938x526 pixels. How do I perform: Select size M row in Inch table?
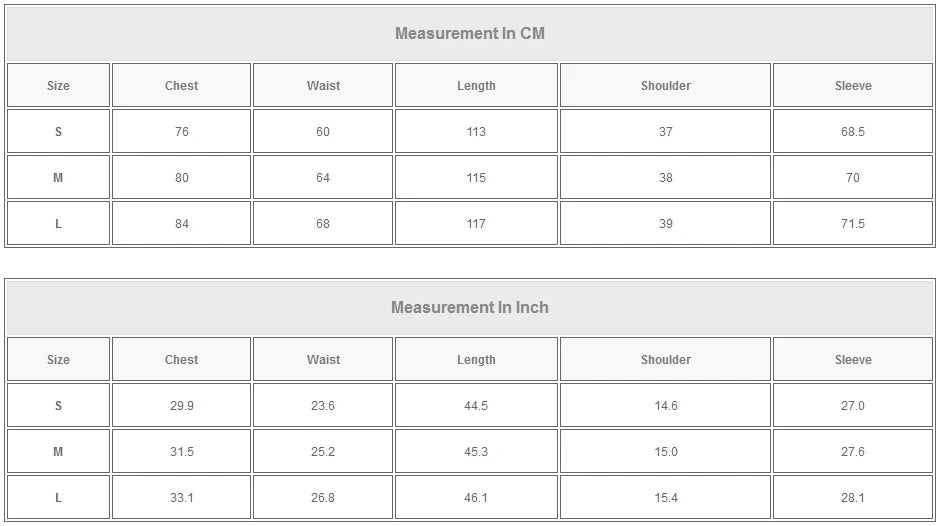coord(58,452)
